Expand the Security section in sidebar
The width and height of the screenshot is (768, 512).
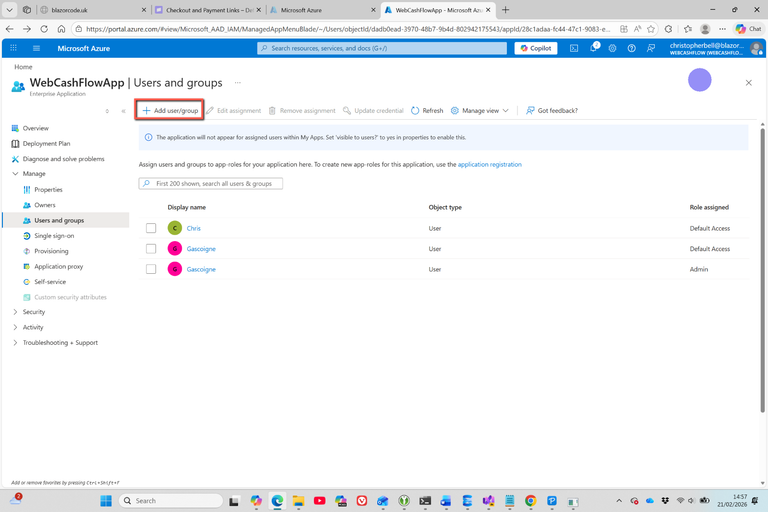(x=15, y=312)
